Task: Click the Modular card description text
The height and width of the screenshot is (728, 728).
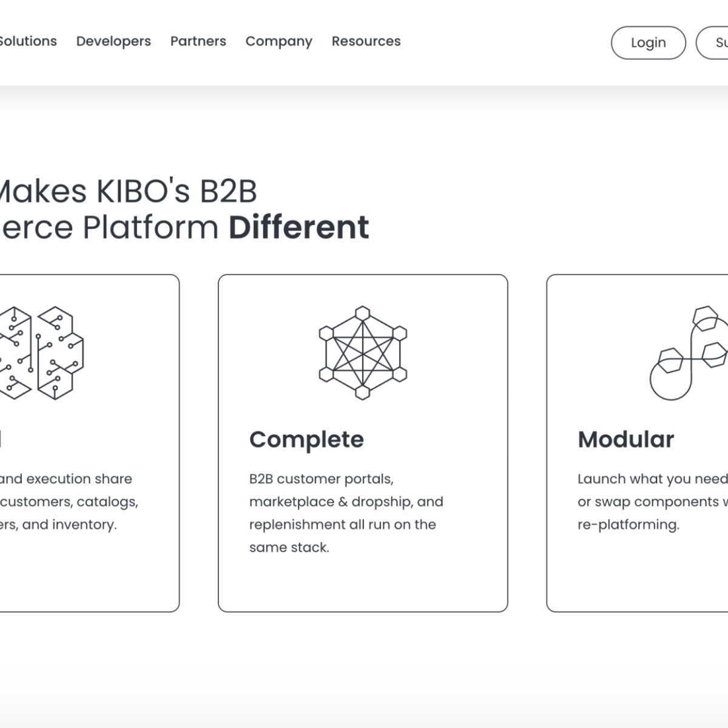Action: (x=653, y=502)
